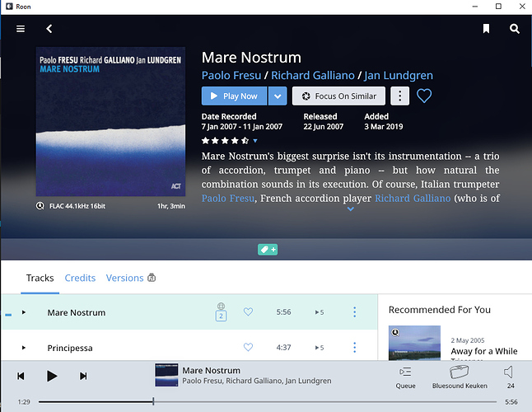This screenshot has width=532, height=412.
Task: Open the Queue
Action: (405, 377)
